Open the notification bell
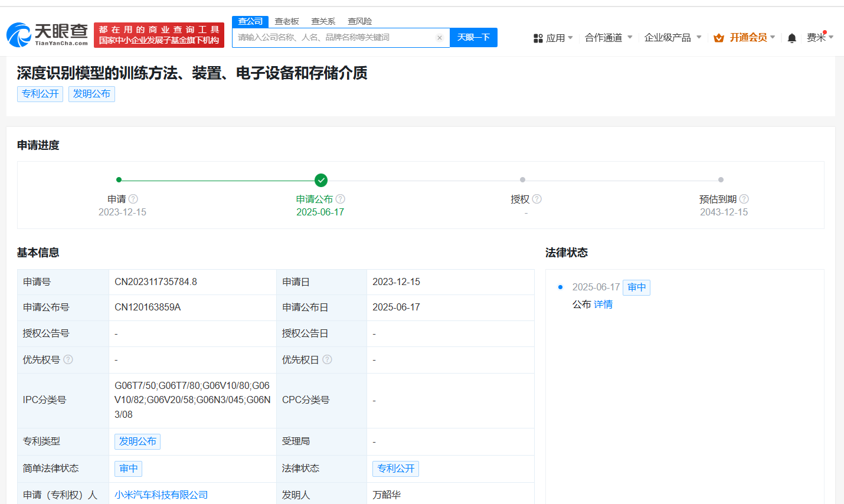 point(792,38)
